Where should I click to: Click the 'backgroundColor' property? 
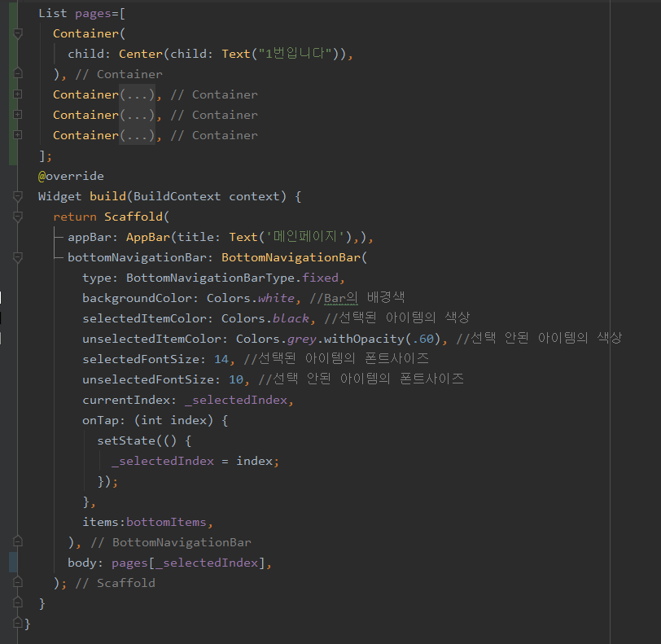(x=137, y=298)
